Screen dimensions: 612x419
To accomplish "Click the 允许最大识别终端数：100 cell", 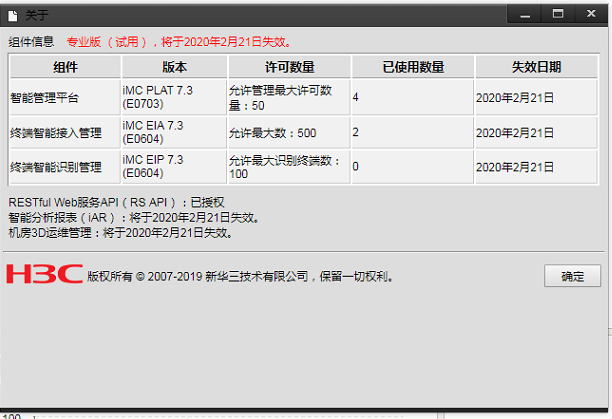I will pos(289,167).
